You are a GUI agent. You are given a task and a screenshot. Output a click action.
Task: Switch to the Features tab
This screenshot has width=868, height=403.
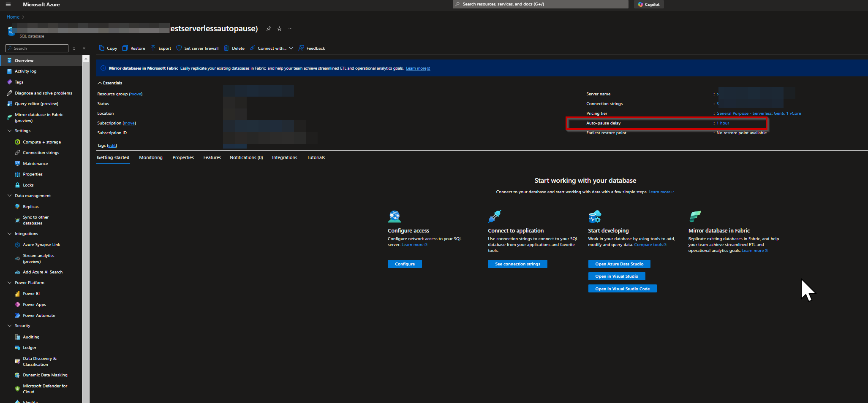[212, 158]
